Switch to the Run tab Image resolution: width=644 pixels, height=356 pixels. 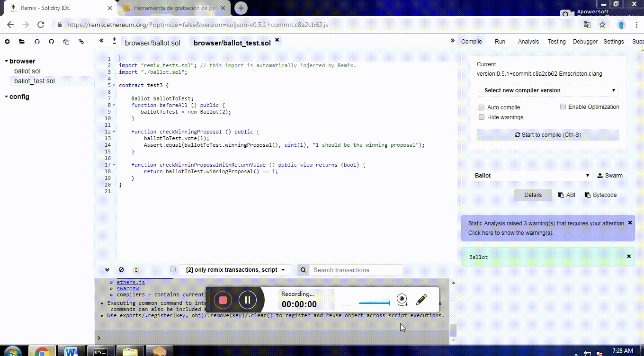click(500, 42)
